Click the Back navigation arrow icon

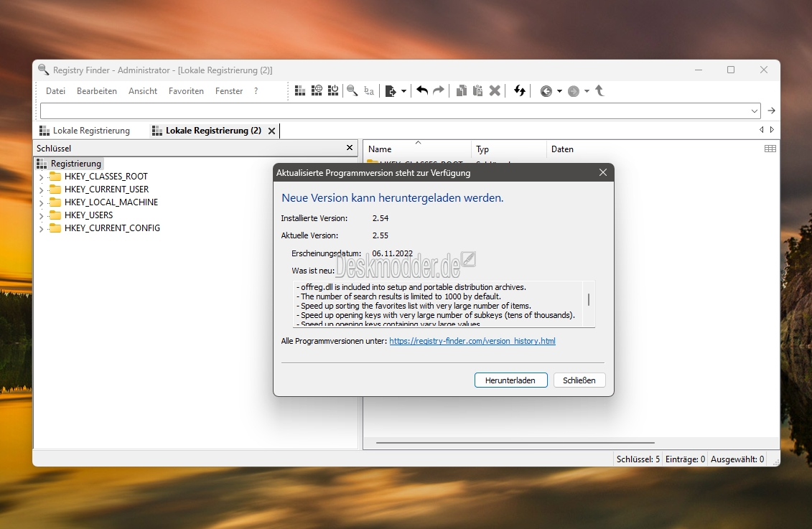(x=546, y=91)
